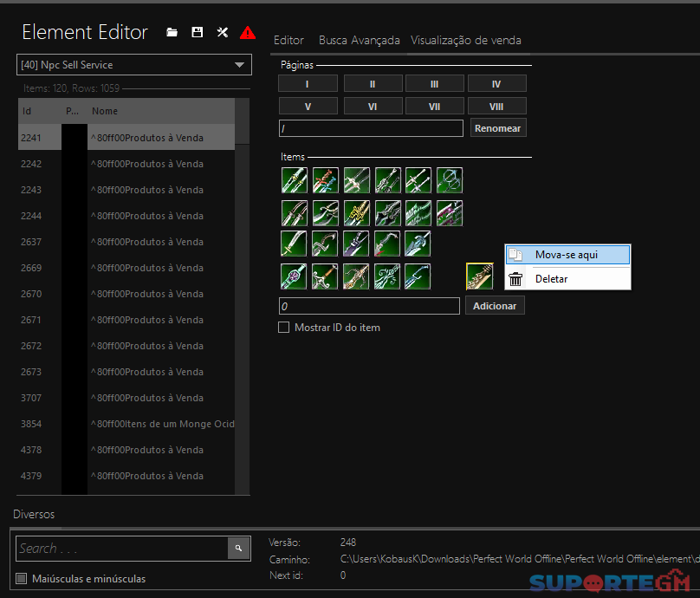Focus the item ID field beside Adicionar
This screenshot has width=700, height=598.
click(369, 306)
